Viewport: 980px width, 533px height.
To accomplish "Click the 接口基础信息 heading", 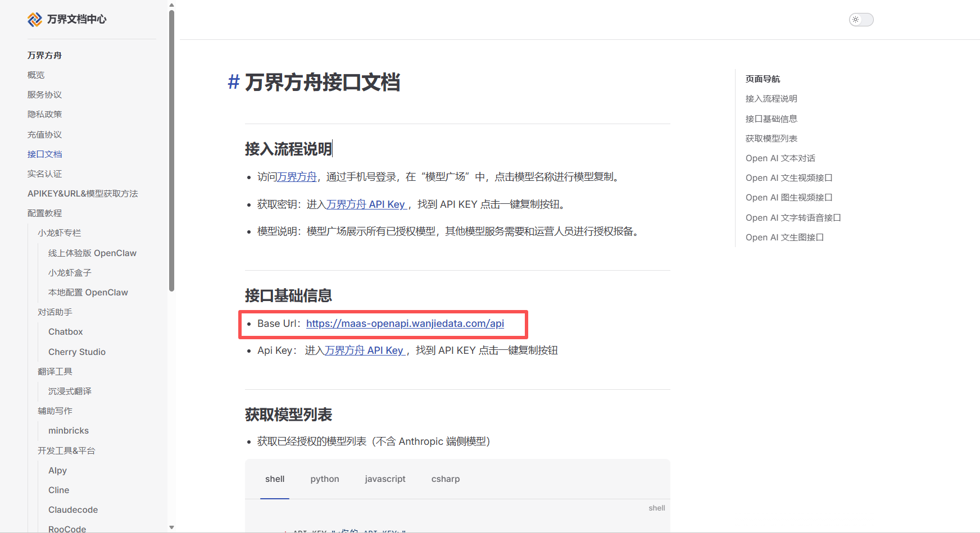I will (x=288, y=295).
